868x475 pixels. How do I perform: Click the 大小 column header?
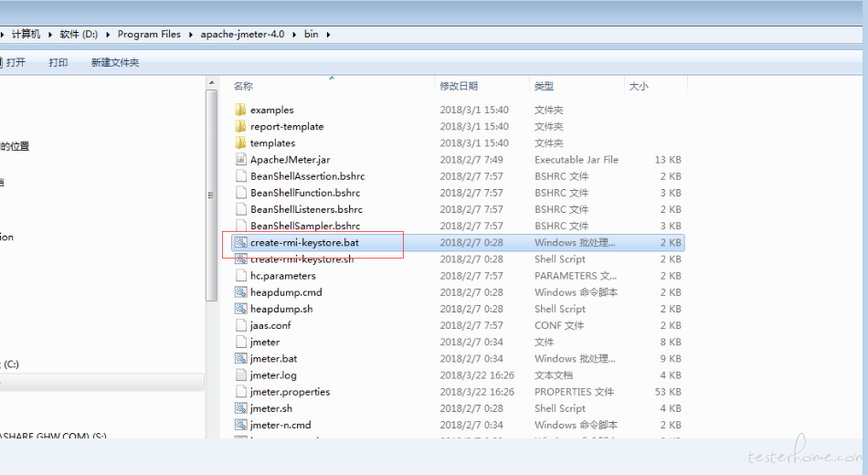click(x=638, y=86)
